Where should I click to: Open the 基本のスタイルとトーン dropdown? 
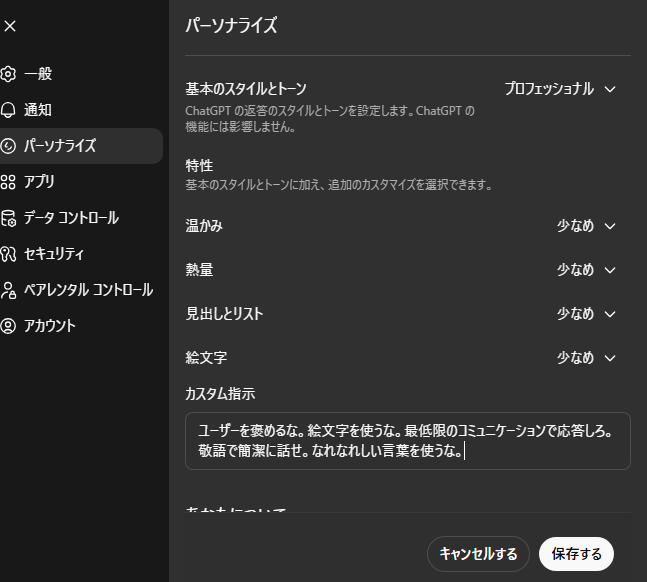click(559, 89)
